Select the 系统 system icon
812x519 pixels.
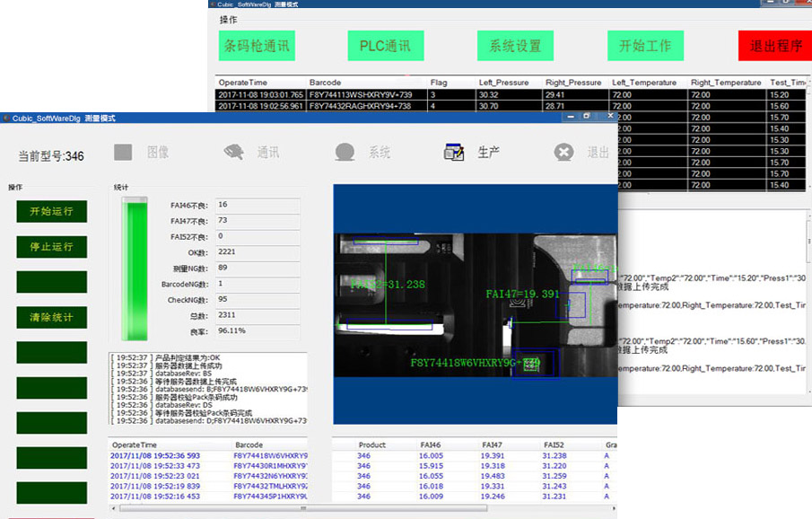pos(345,153)
